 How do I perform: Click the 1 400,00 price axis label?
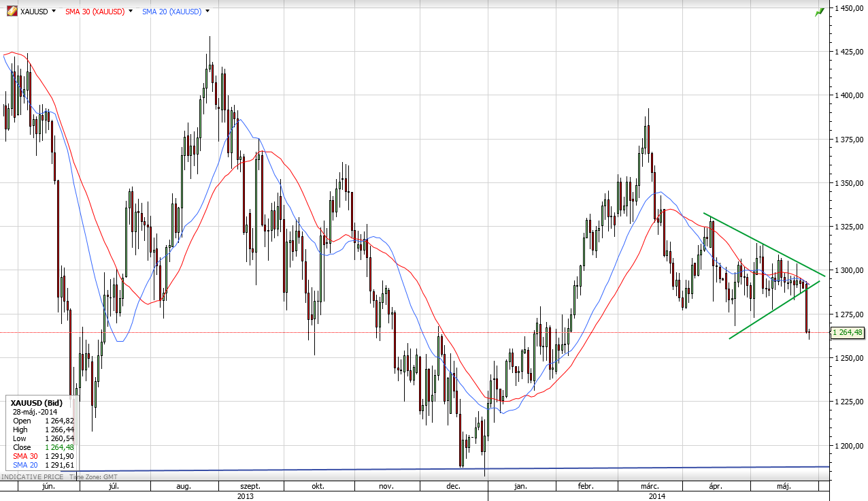click(x=849, y=95)
